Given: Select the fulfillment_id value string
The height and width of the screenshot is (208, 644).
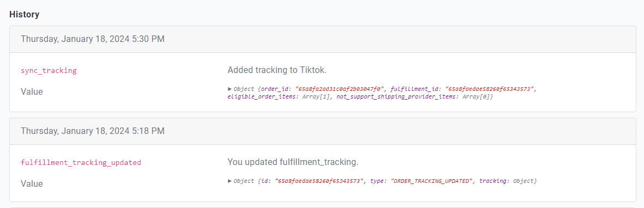Looking at the screenshot, I should 491,89.
